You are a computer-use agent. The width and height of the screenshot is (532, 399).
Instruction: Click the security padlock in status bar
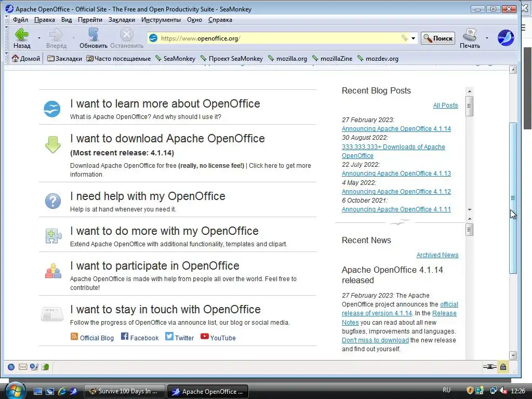point(503,367)
